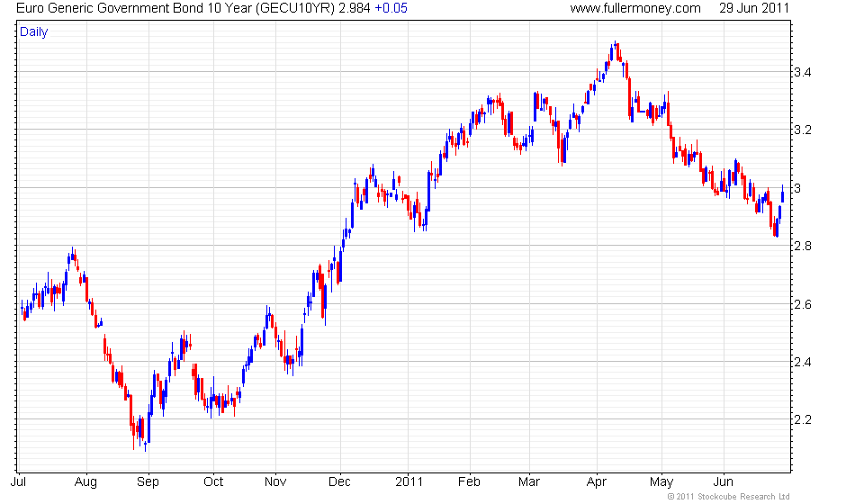Click the 'Daily' interval label

pos(33,31)
